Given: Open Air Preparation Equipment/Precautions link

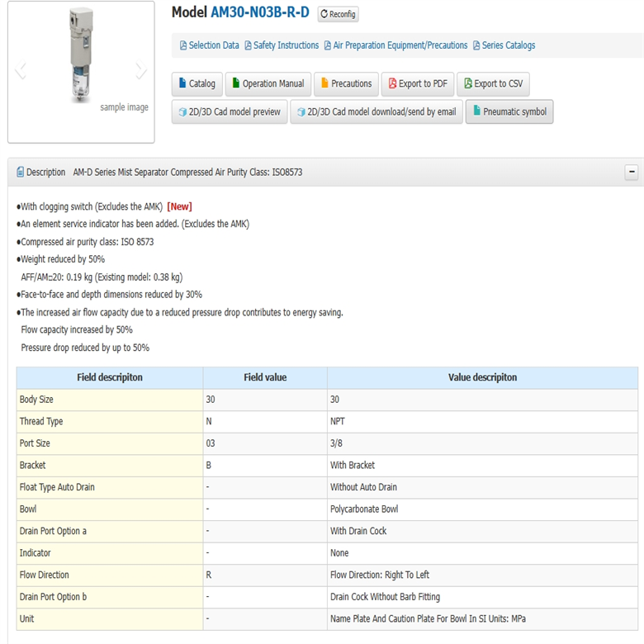Looking at the screenshot, I should pos(396,45).
